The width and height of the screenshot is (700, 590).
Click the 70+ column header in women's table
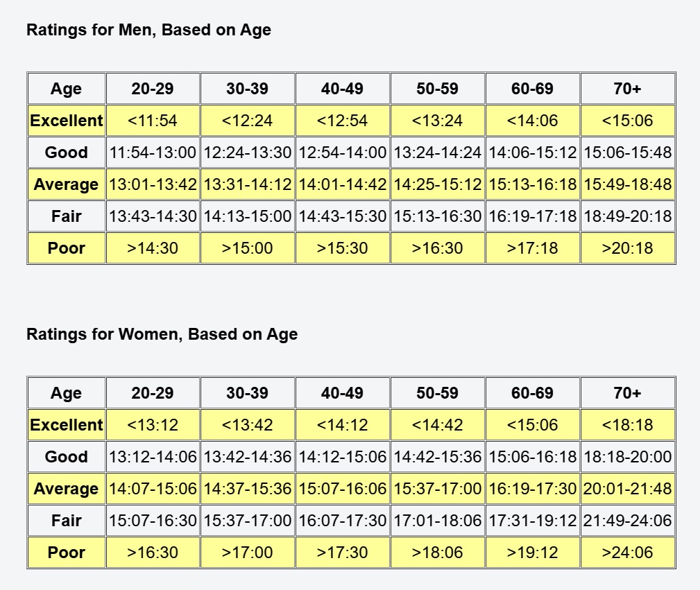627,393
